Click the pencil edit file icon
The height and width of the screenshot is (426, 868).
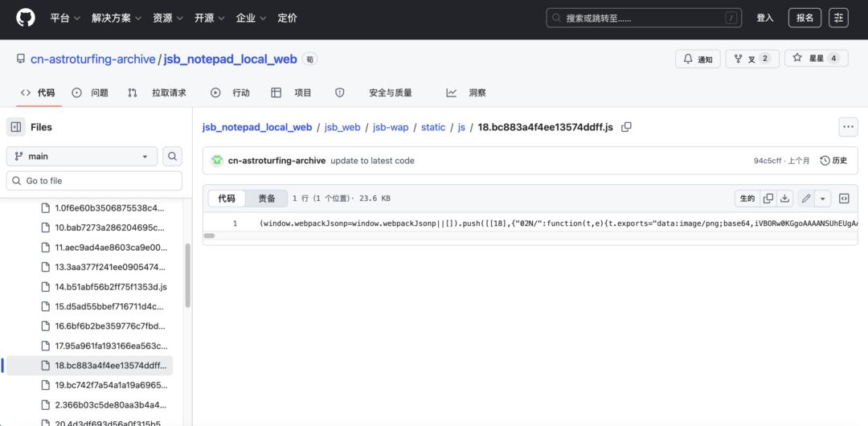coord(806,199)
